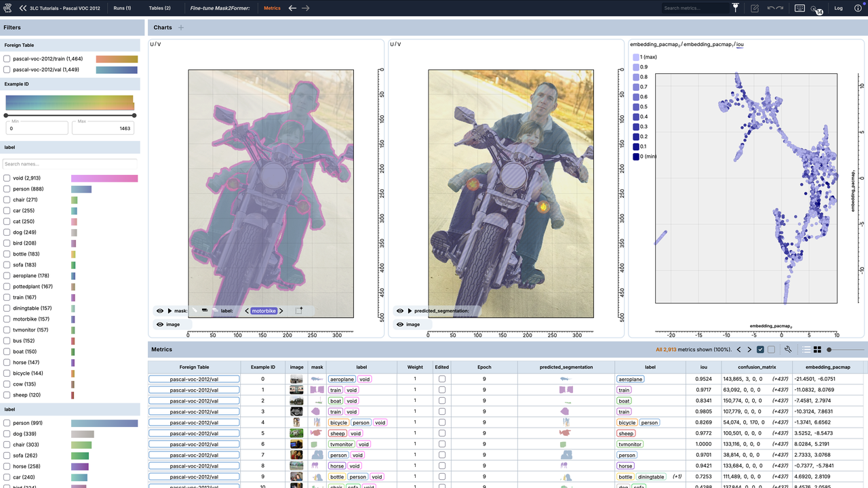This screenshot has width=868, height=488.
Task: Go to the previous metrics page
Action: 738,350
